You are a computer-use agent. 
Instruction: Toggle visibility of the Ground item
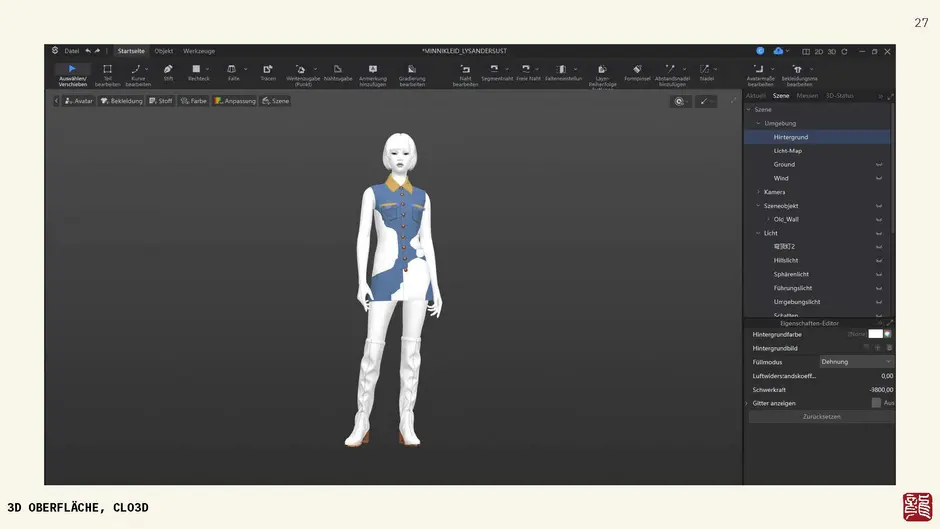tap(879, 165)
